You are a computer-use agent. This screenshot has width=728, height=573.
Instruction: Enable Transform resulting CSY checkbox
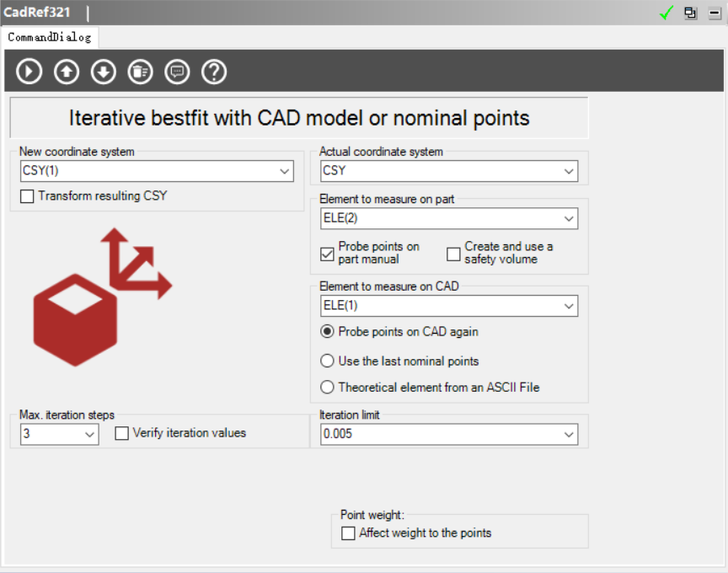pos(28,196)
